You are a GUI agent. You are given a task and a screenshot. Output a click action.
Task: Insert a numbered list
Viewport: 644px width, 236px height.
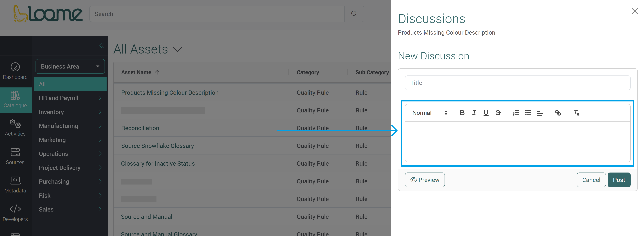(x=516, y=113)
